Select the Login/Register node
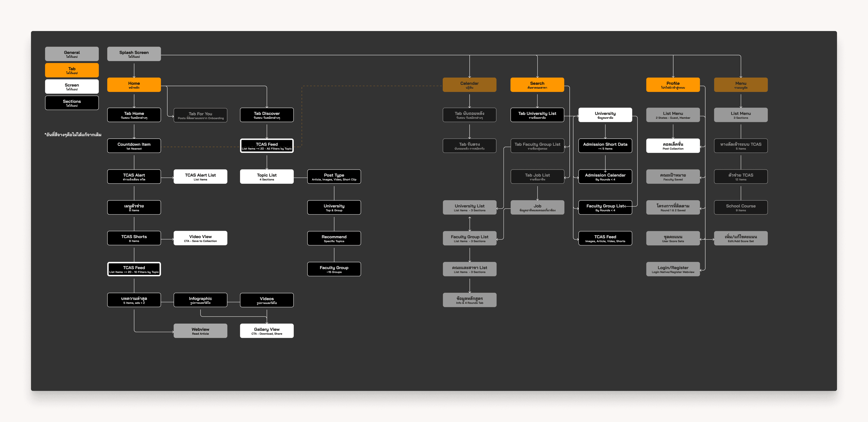 673,269
